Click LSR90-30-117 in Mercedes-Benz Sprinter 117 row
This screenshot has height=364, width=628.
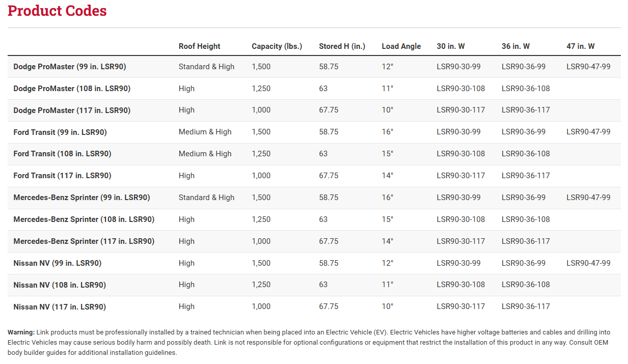(x=461, y=241)
